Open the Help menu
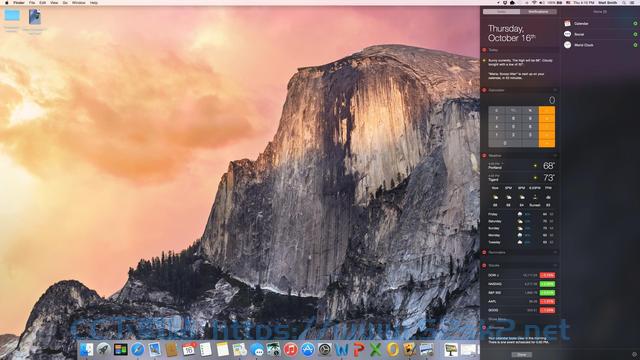Screen dimensions: 640x360 coord(94,2)
